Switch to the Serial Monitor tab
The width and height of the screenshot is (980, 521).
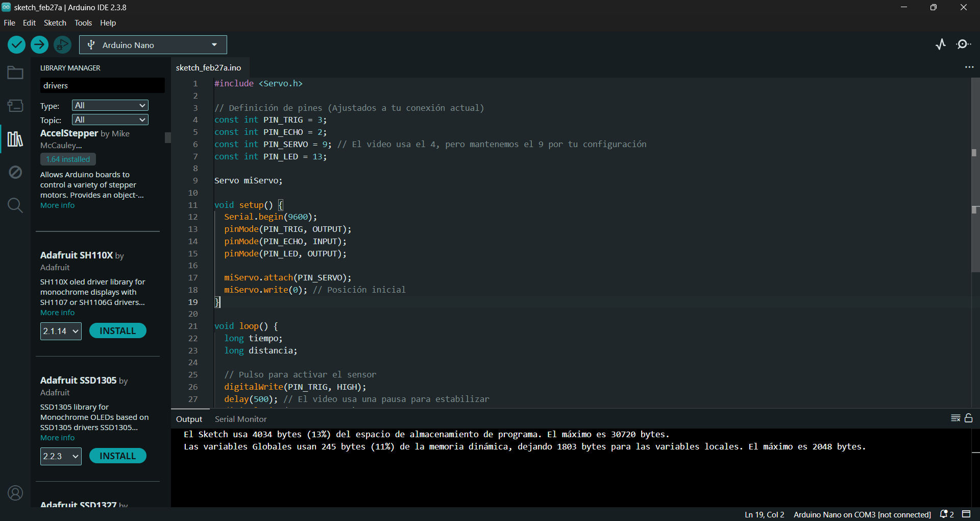click(x=240, y=419)
